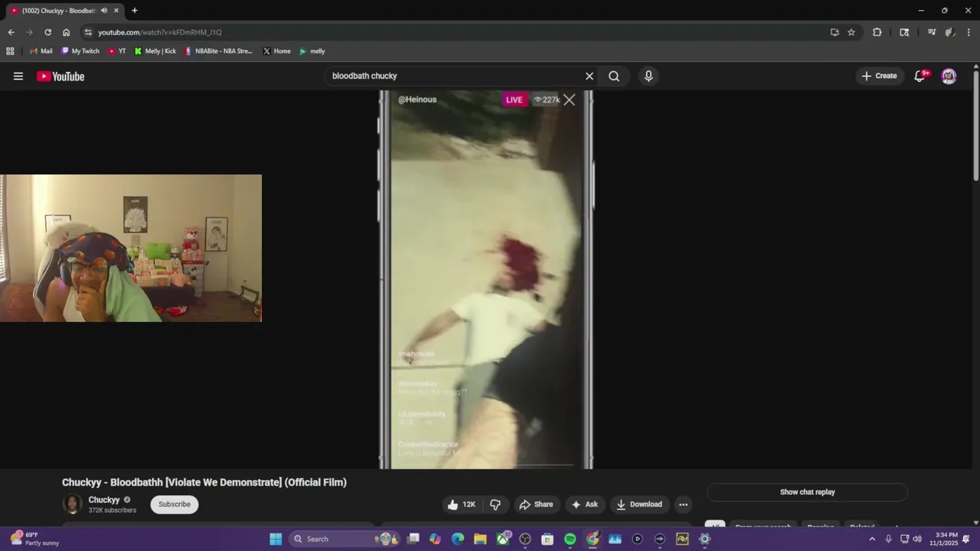Click the Create button
The height and width of the screenshot is (551, 980).
879,76
